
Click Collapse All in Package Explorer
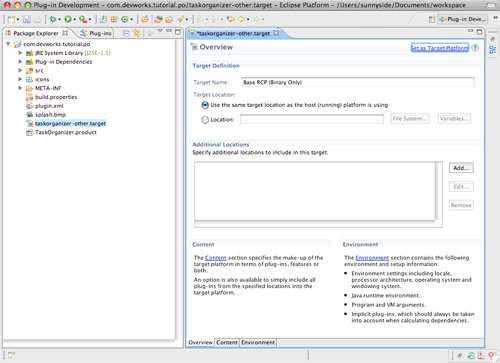pos(126,33)
